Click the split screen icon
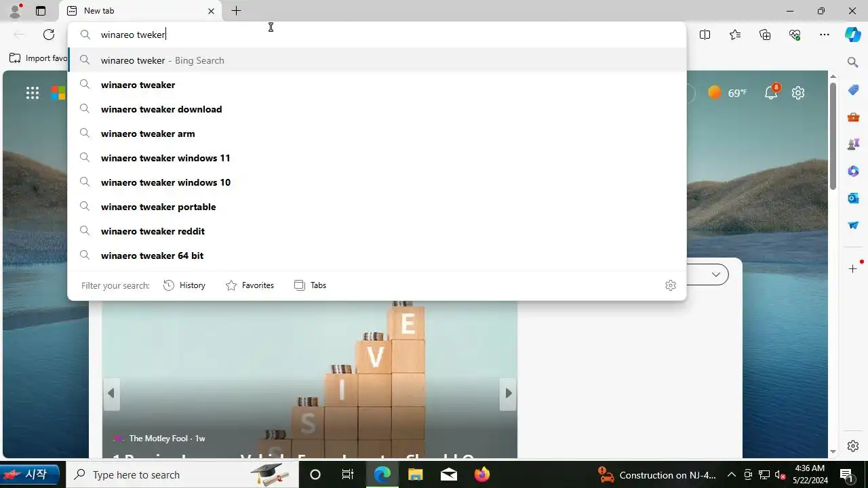This screenshot has height=488, width=868. 705,35
